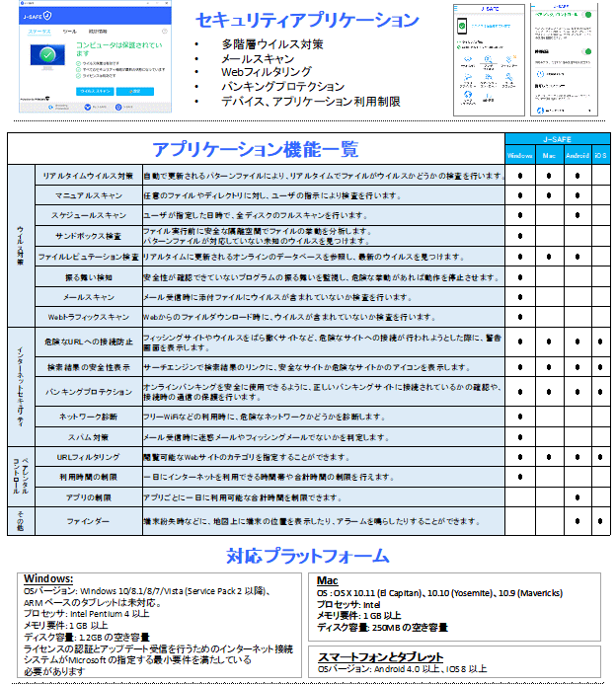Viewport: 616px width, 685px height.
Task: Tap the globe icon in mobile feature grid
Action: (468, 95)
